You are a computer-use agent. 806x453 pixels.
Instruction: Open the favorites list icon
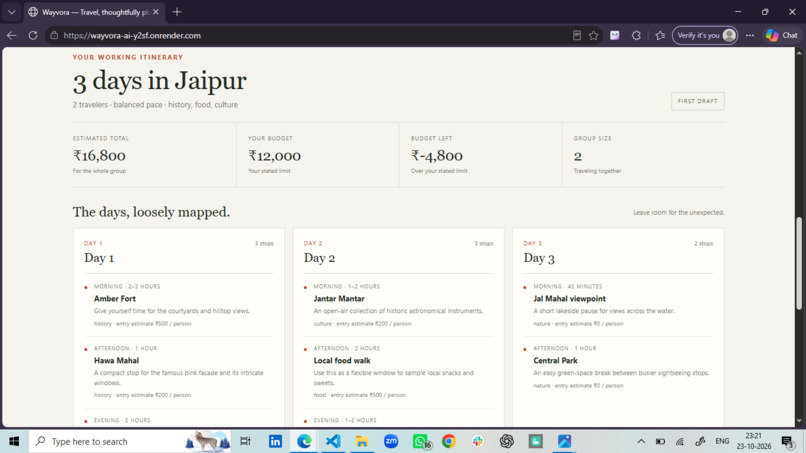click(660, 35)
